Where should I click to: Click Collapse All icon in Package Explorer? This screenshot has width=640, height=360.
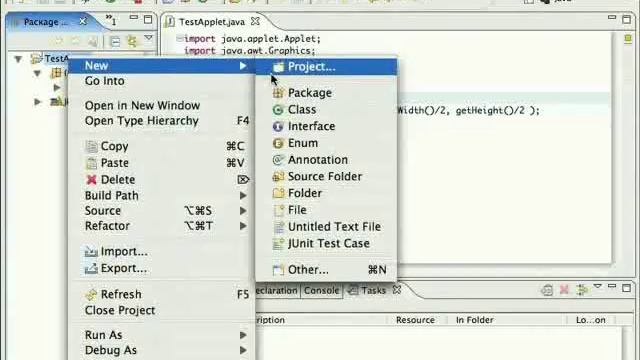pos(116,41)
